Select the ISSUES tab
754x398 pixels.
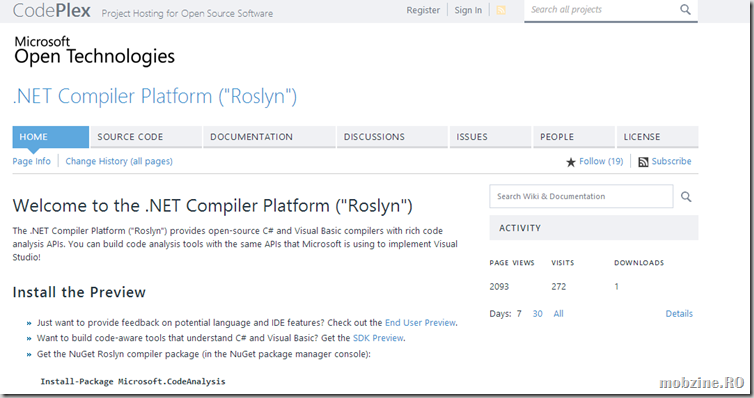(x=490, y=137)
